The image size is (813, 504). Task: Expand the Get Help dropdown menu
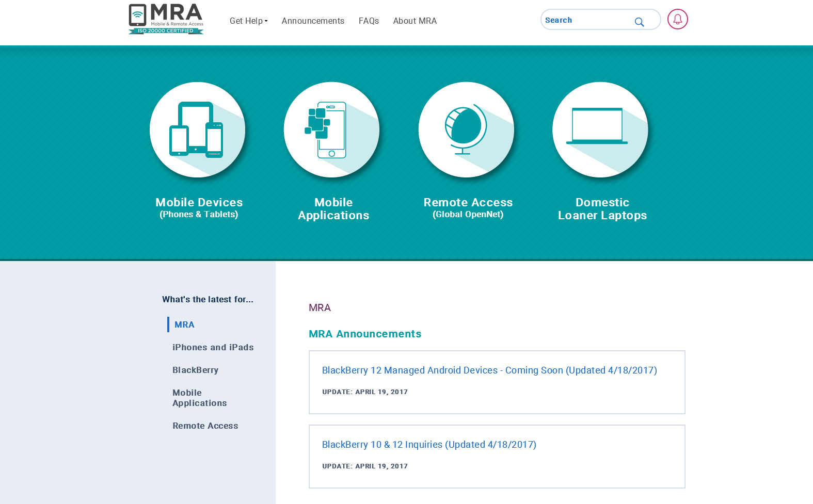(x=248, y=21)
